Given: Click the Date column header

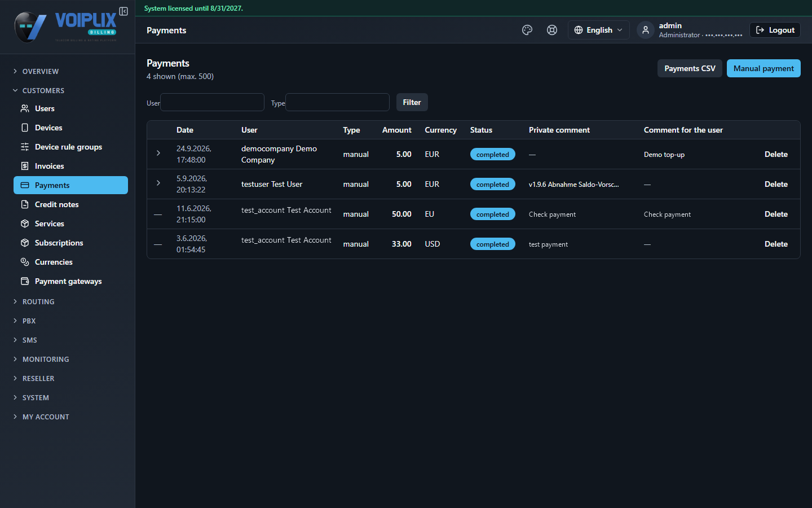Looking at the screenshot, I should coord(185,130).
